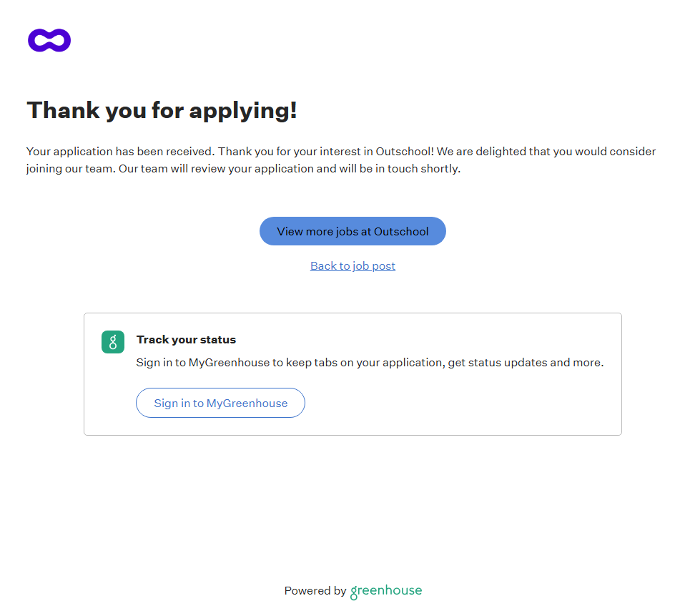Open View more jobs at Outschool
The height and width of the screenshot is (616, 695).
353,231
